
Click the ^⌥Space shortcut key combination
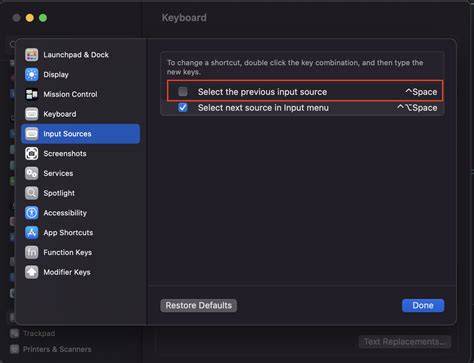[417, 108]
